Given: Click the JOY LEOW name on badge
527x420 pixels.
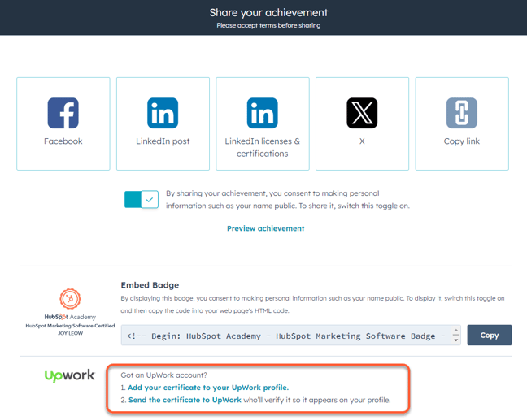Looking at the screenshot, I should tap(70, 333).
